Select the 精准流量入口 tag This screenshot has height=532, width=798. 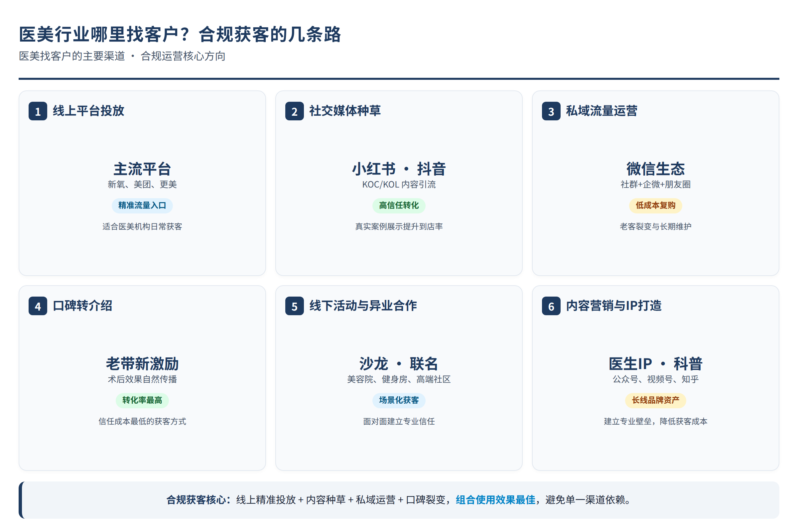(142, 205)
